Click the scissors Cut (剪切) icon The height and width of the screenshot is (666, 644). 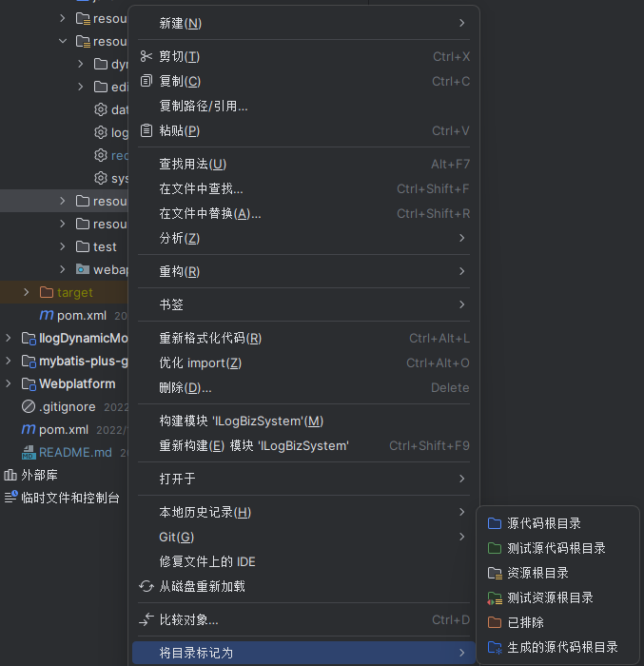coord(146,57)
